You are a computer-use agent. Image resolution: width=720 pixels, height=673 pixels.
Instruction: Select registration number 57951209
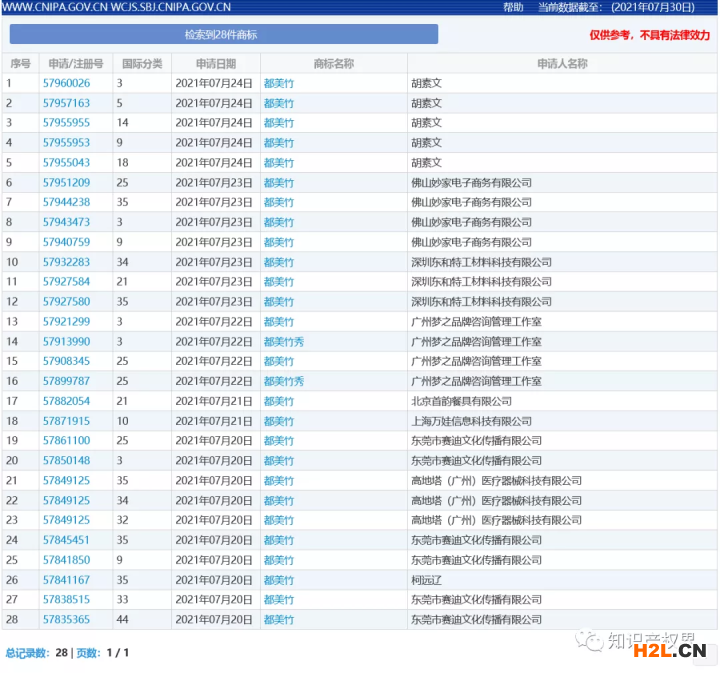66,183
